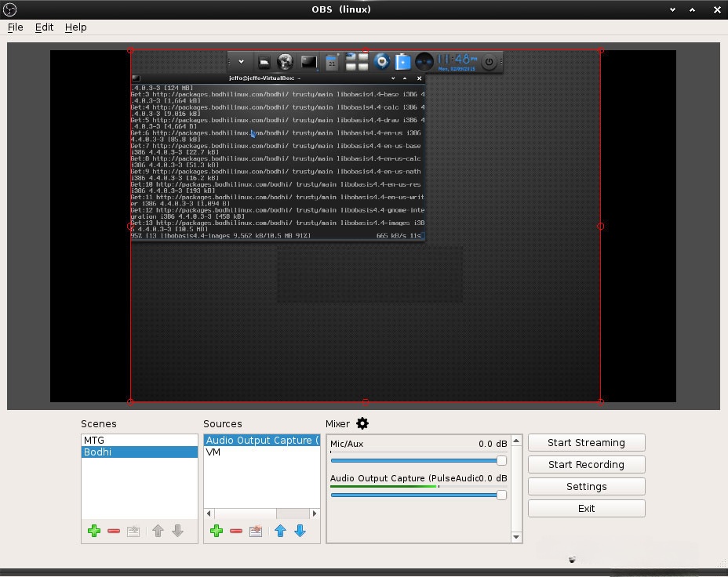Viewport: 728px width, 577px height.
Task: Click the Exit button
Action: click(586, 508)
